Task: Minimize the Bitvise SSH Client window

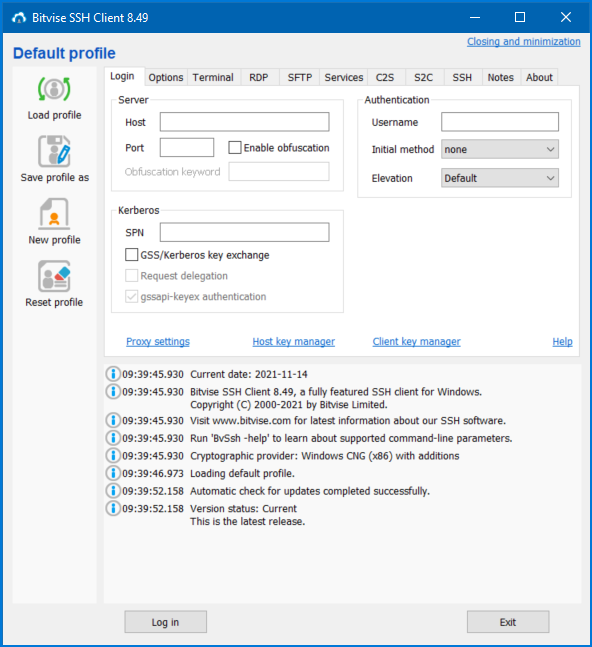Action: coord(475,17)
